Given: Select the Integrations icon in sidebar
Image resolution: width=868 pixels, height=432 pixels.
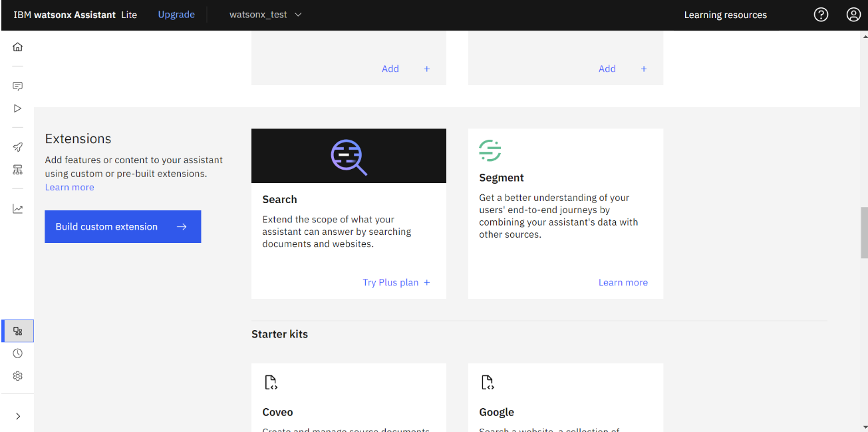Looking at the screenshot, I should tap(18, 331).
